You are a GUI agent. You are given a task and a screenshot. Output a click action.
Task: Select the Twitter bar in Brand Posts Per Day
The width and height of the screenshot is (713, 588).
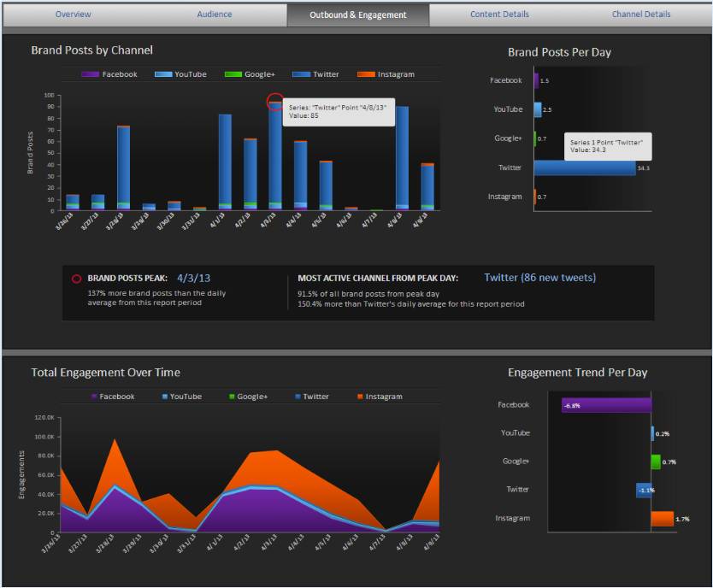click(585, 168)
